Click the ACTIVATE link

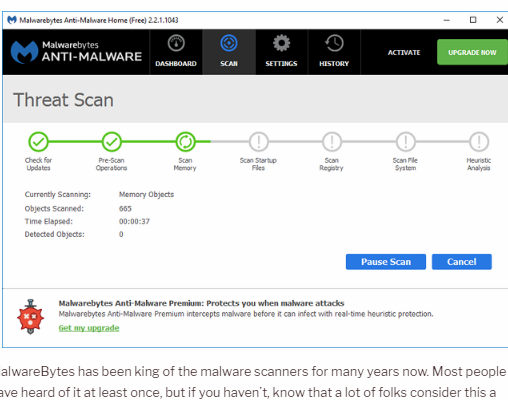pos(404,52)
